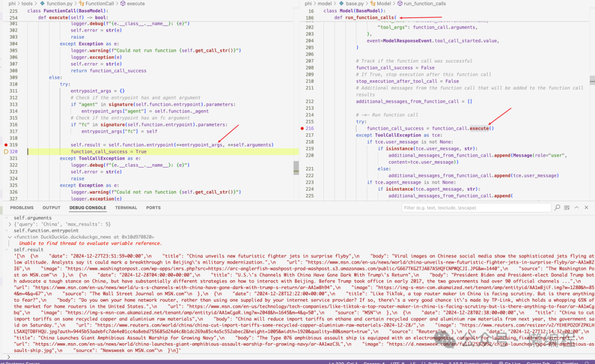Collapse the DuckDuckGo.duckduckgo_news function result
The width and height of the screenshot is (595, 364).
[x=9, y=237]
